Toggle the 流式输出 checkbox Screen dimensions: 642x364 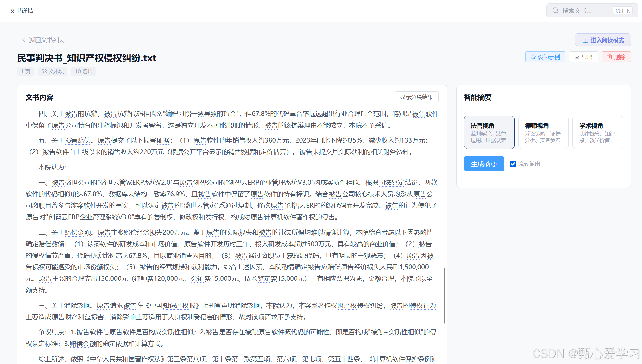click(x=513, y=164)
